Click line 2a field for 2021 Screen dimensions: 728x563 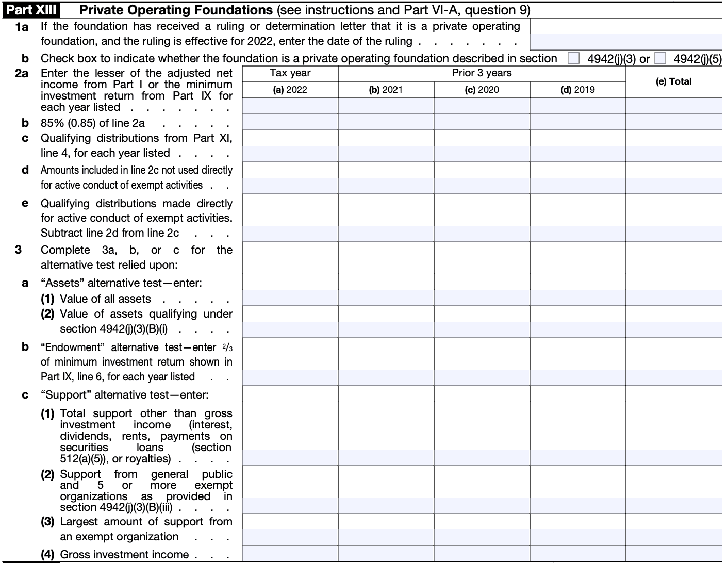(x=386, y=106)
